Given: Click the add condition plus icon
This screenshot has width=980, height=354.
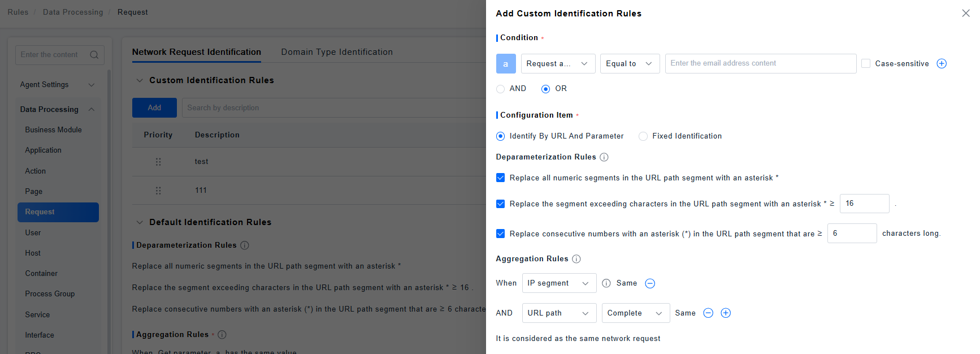Looking at the screenshot, I should pyautogui.click(x=942, y=64).
